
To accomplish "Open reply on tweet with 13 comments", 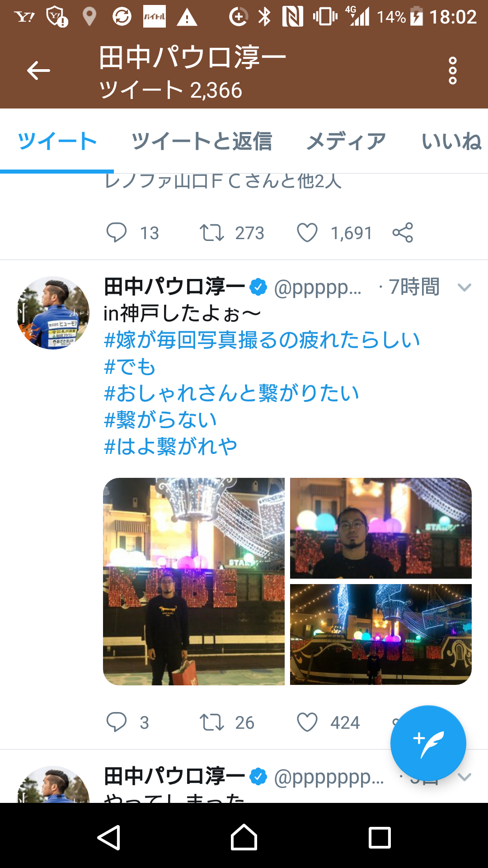I will (116, 233).
